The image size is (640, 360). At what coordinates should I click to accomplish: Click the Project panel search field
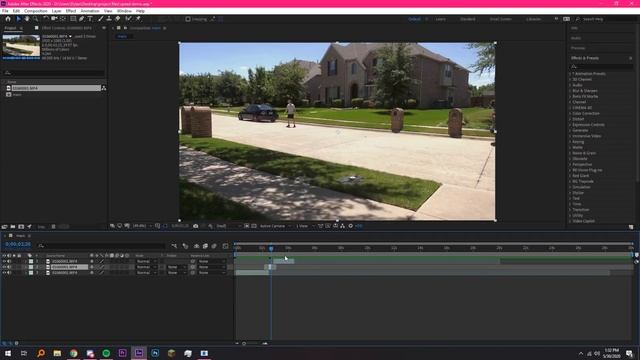pos(53,73)
